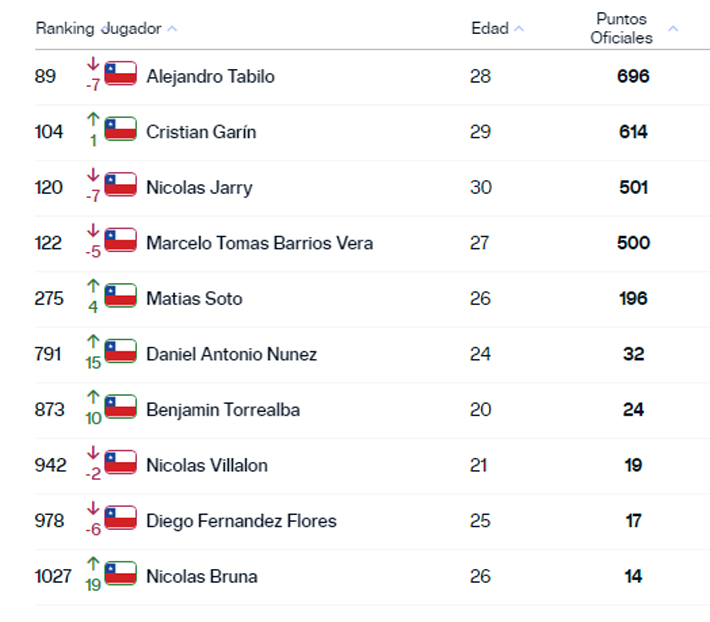
Task: Click Nicolas Jarry's Chile flag icon
Action: [x=120, y=185]
